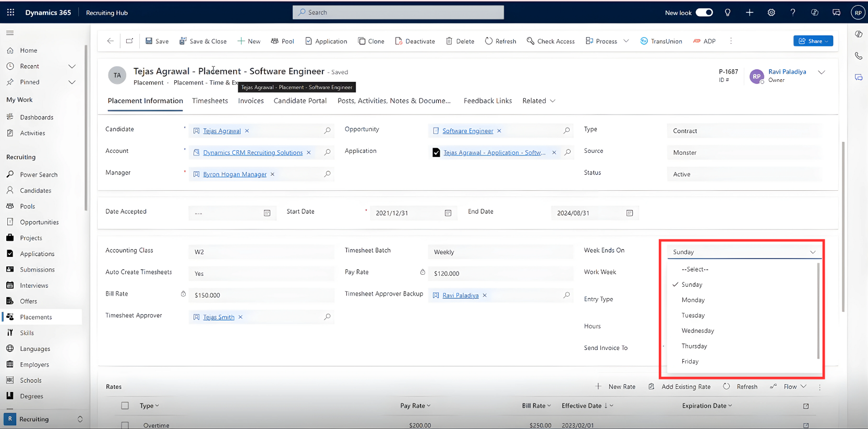This screenshot has width=868, height=429.
Task: Click the help question mark icon
Action: pos(793,13)
